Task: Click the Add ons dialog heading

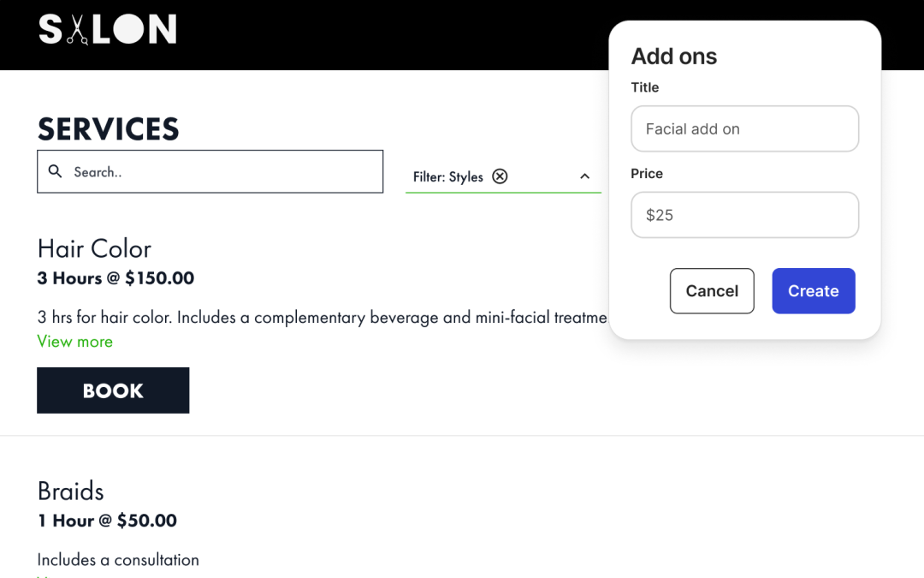Action: point(674,57)
